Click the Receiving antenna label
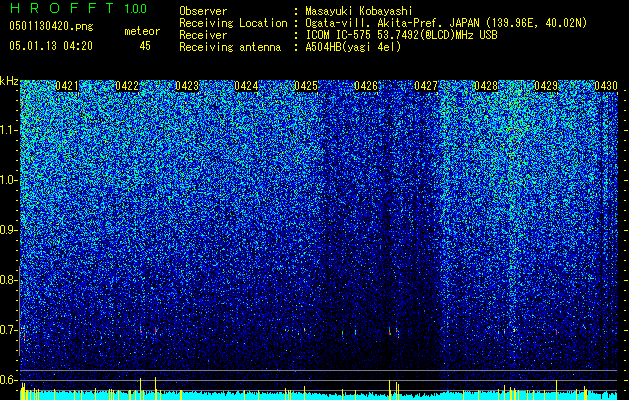The image size is (629, 400). [x=230, y=47]
